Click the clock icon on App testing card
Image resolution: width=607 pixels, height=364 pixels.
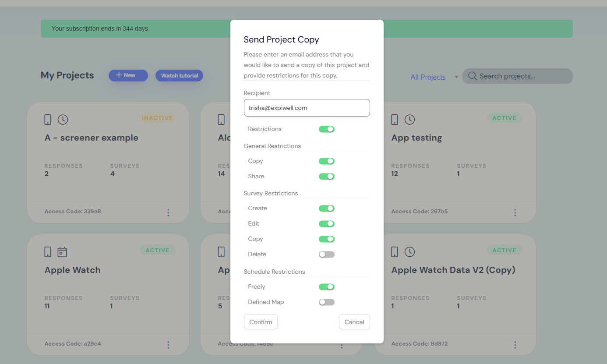click(x=409, y=120)
